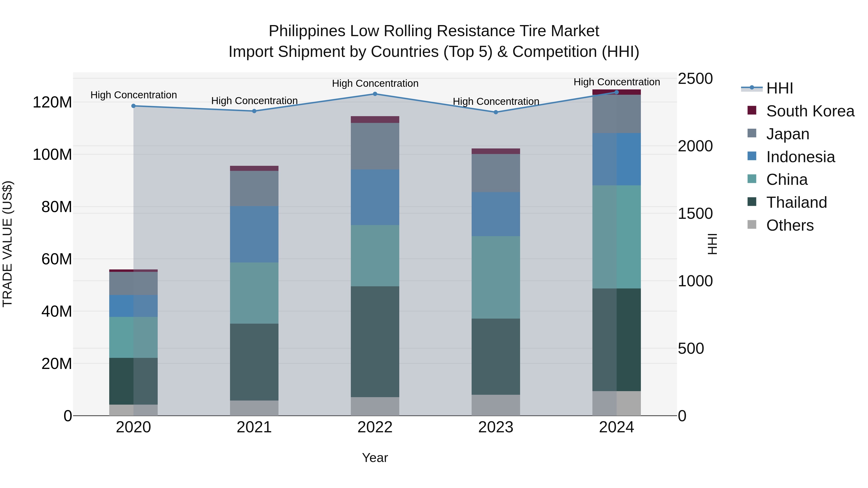Toggle Others legend label
This screenshot has height=488, width=868.
pyautogui.click(x=790, y=225)
